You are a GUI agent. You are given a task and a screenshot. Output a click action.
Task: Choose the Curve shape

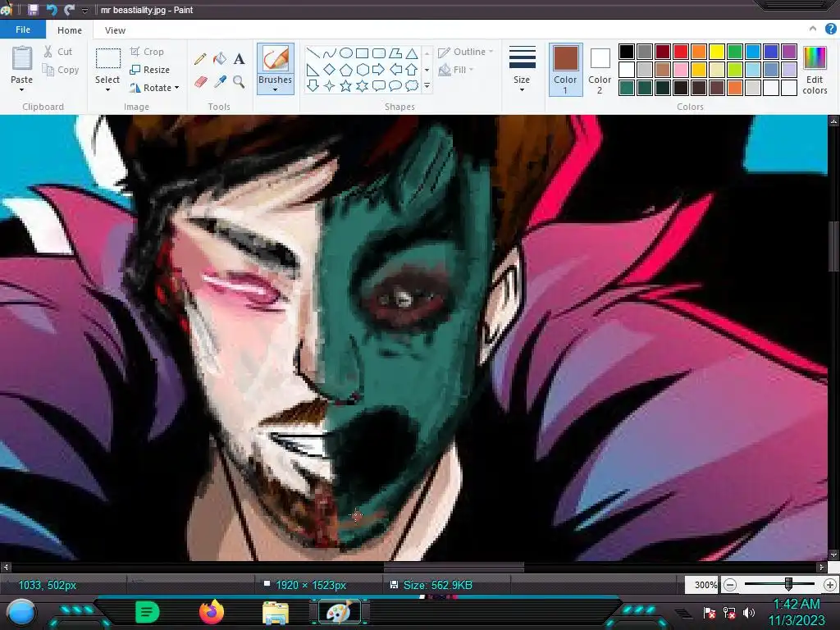[x=330, y=52]
